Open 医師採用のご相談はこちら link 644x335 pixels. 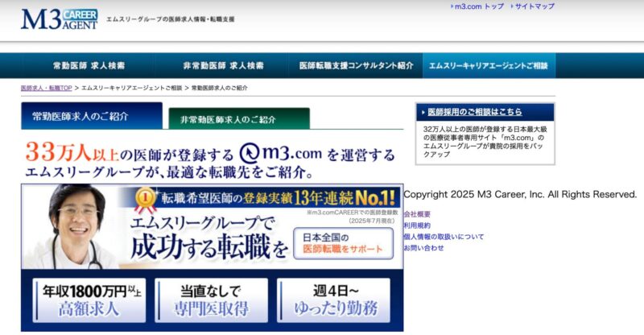475,112
